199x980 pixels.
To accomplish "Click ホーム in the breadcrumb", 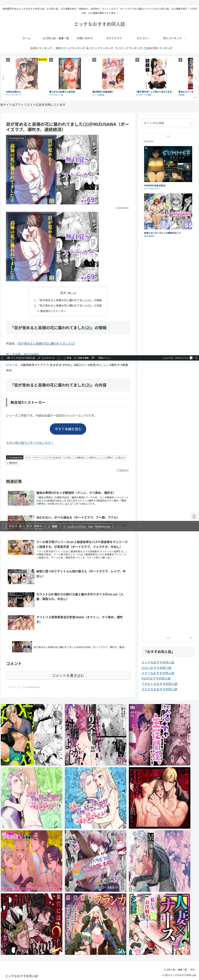I will pyautogui.click(x=13, y=687).
